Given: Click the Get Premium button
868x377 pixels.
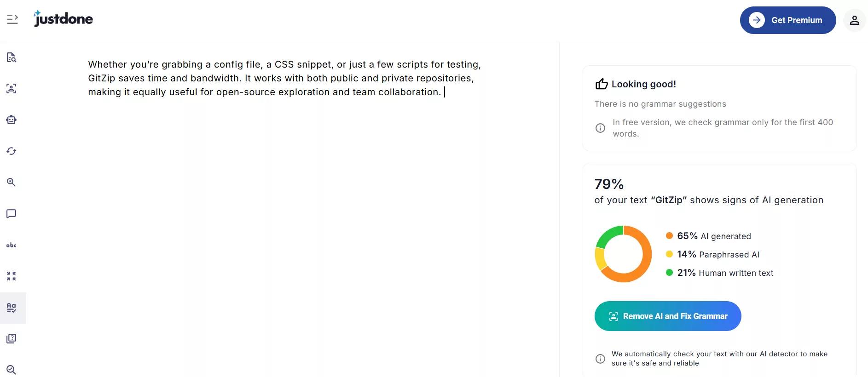Looking at the screenshot, I should coord(787,20).
